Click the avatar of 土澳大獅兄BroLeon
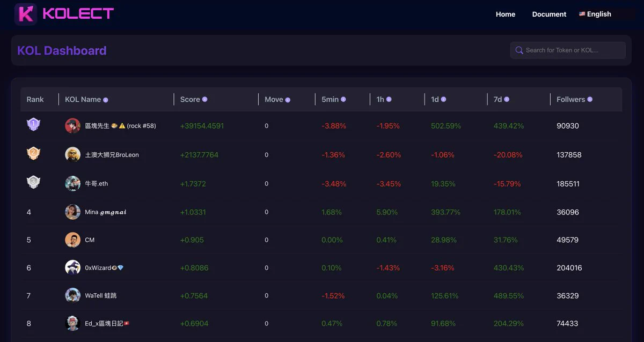Screen dimensions: 644x342 [x=72, y=155]
